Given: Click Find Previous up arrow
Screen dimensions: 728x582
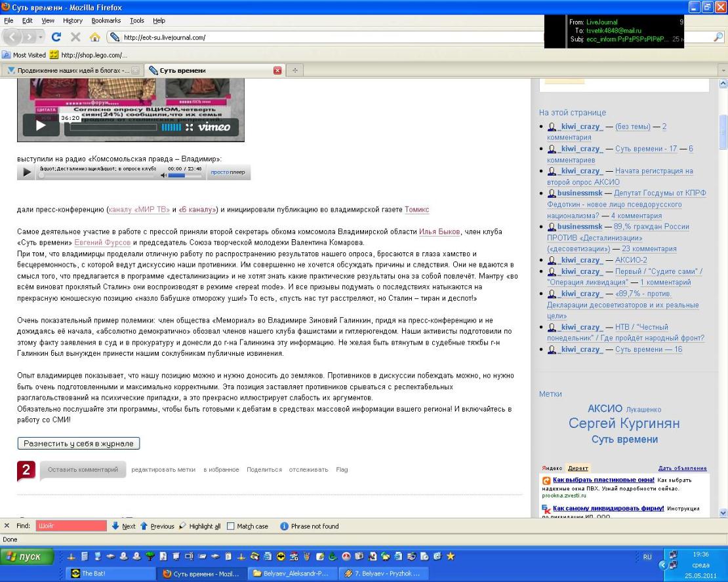Looking at the screenshot, I should [145, 526].
